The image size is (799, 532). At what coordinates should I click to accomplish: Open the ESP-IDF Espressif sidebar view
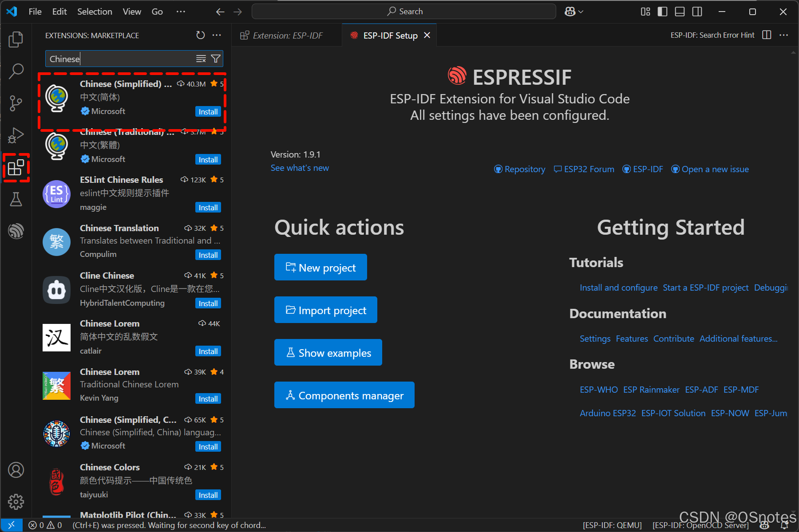[16, 231]
